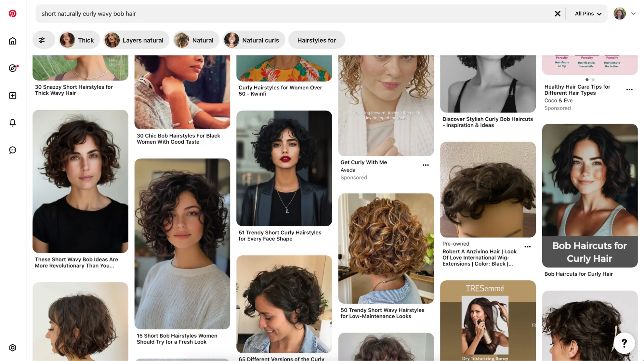
Task: Toggle the Layers natural filter chip
Action: coord(135,40)
